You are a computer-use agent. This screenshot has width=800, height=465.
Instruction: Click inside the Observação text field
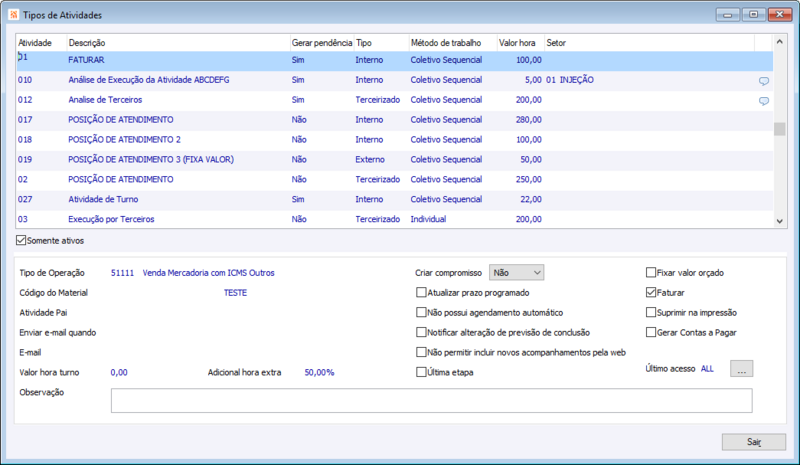coord(430,400)
